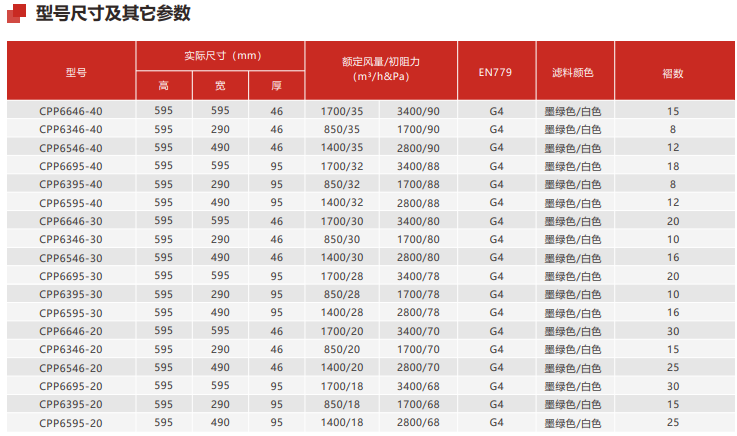
Task: Click the 褶数 column header
Action: click(672, 72)
